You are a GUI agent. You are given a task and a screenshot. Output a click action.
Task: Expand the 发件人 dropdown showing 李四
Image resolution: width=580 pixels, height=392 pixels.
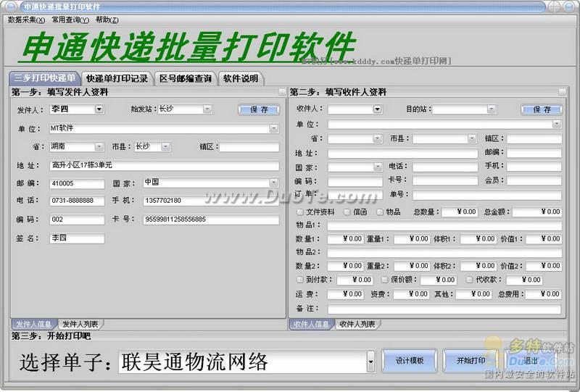click(99, 109)
